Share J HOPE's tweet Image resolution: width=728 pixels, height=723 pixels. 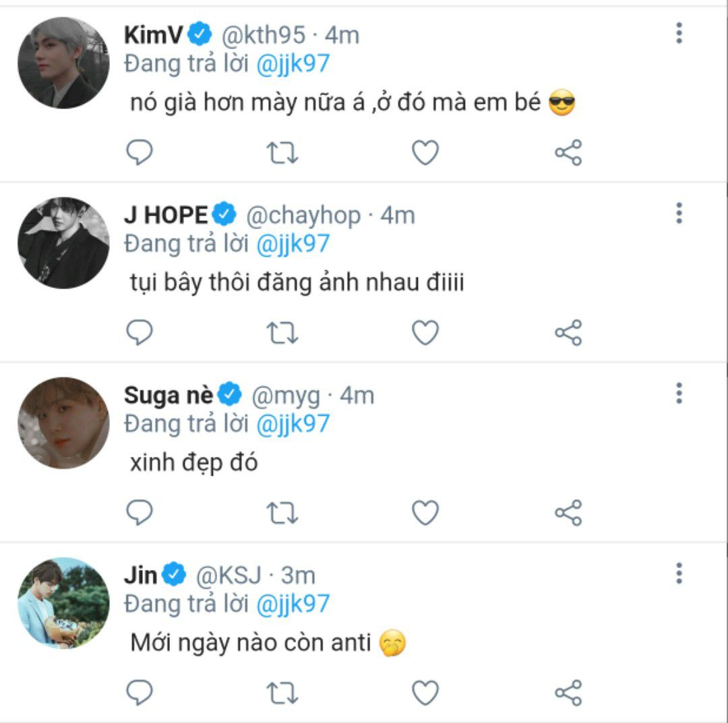pyautogui.click(x=568, y=333)
